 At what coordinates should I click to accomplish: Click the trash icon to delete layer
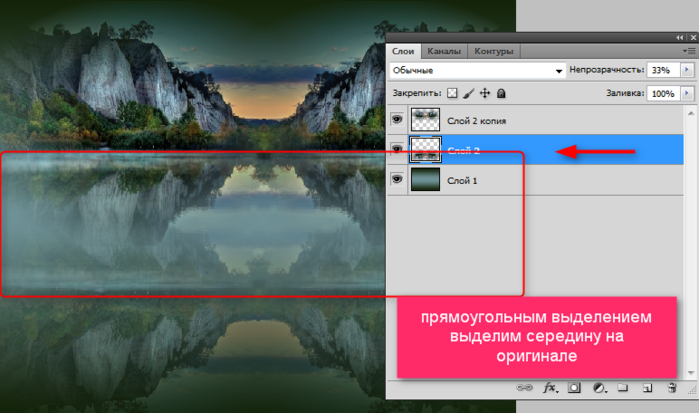click(672, 388)
